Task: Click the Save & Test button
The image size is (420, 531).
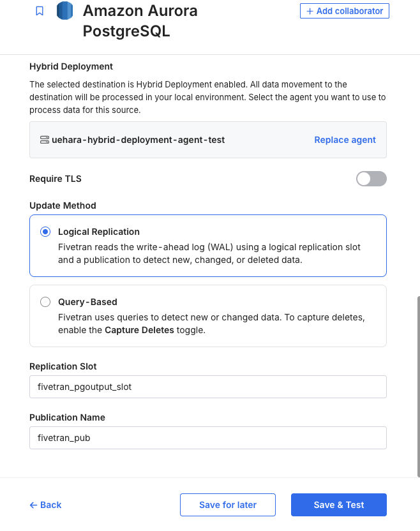Action: pyautogui.click(x=339, y=505)
